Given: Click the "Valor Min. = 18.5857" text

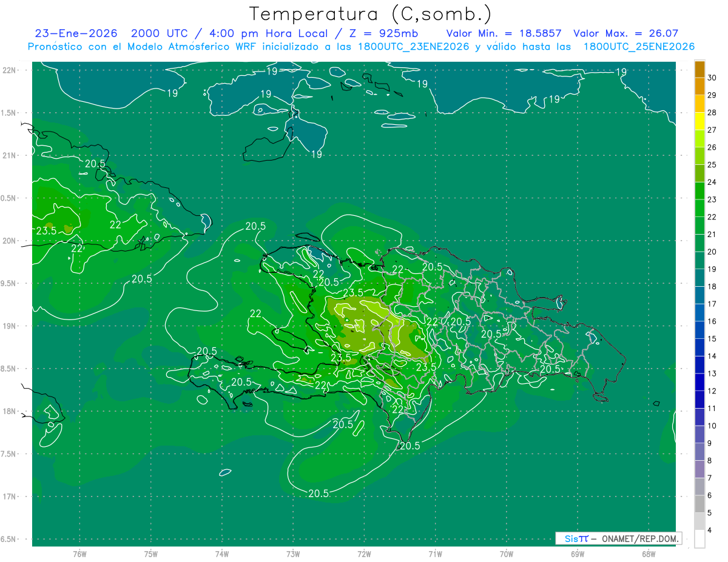Looking at the screenshot, I should coord(504,33).
